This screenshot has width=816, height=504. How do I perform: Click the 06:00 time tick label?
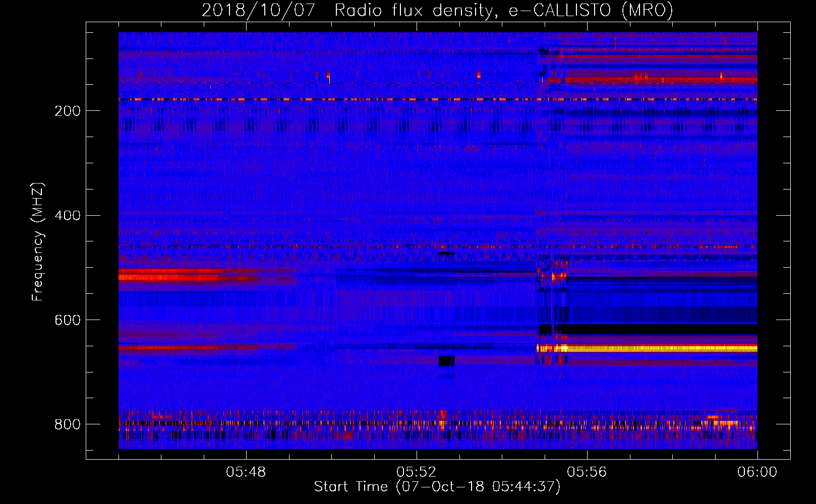757,472
